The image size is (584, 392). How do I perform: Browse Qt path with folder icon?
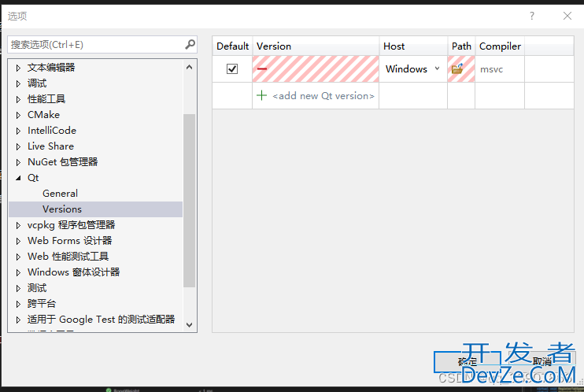457,69
